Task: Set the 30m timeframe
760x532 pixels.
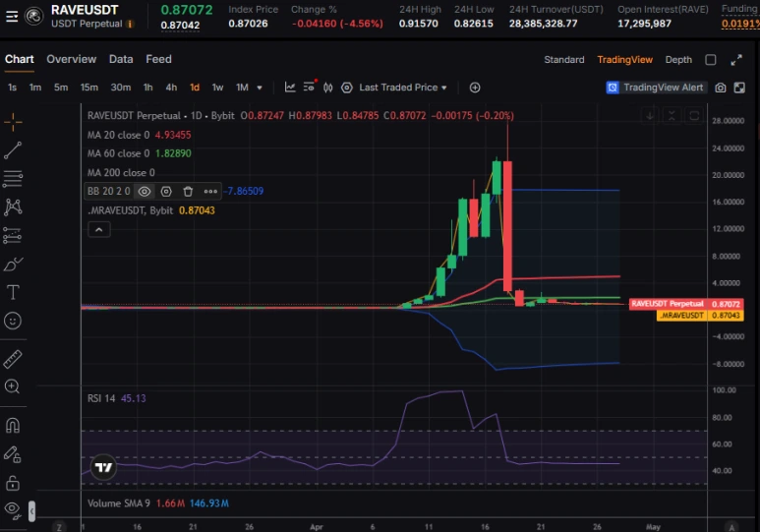Action: click(x=121, y=88)
